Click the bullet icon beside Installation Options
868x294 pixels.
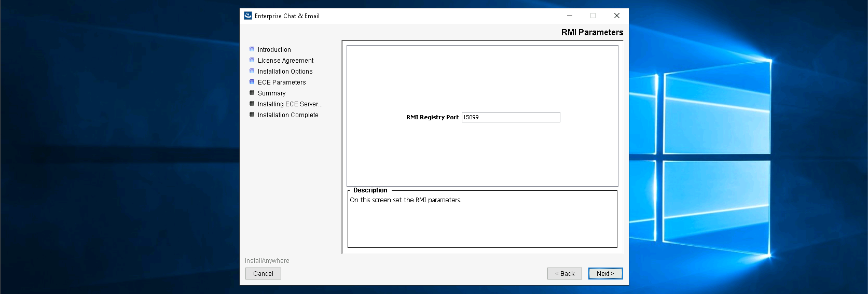pos(252,71)
